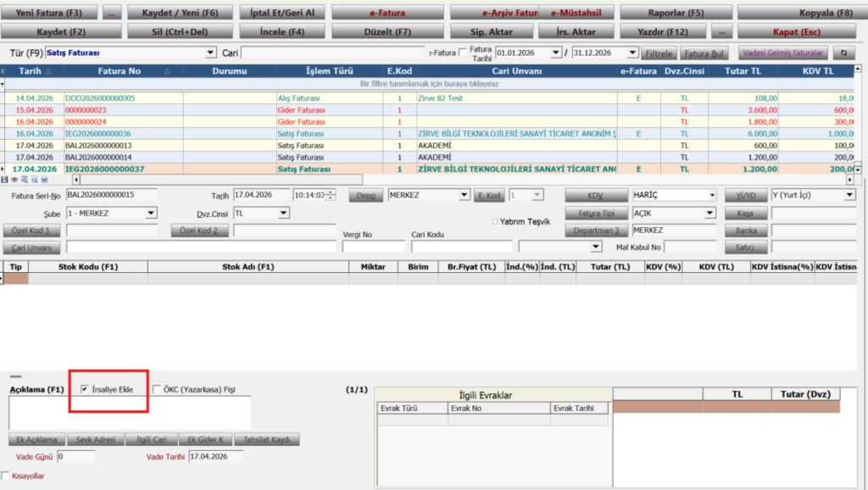This screenshot has width=868, height=490.
Task: Select invoice row BAL2026000000013
Action: tap(429, 146)
